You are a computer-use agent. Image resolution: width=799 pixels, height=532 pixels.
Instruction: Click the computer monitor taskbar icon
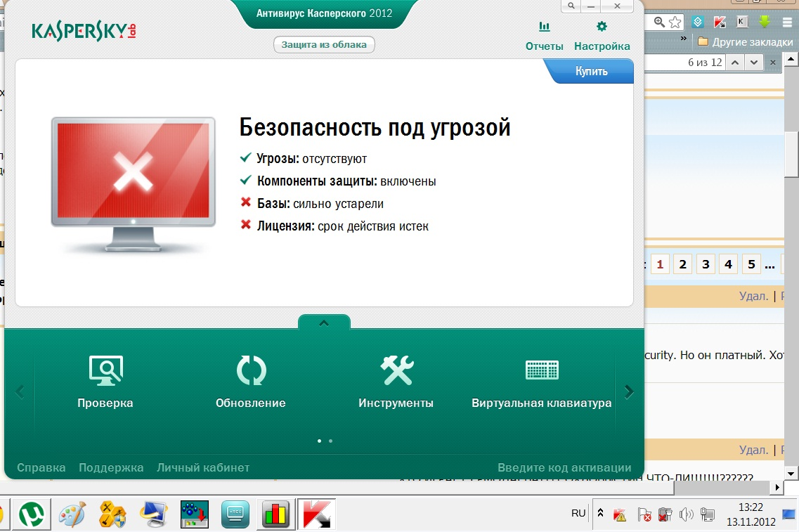(153, 515)
